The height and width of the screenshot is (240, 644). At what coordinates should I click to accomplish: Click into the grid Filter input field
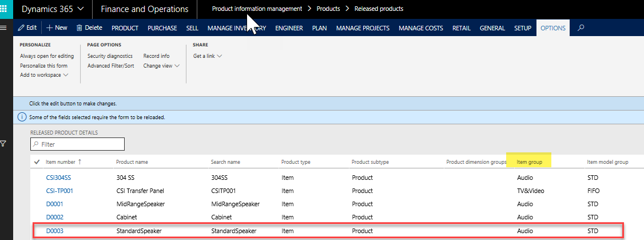pos(80,144)
